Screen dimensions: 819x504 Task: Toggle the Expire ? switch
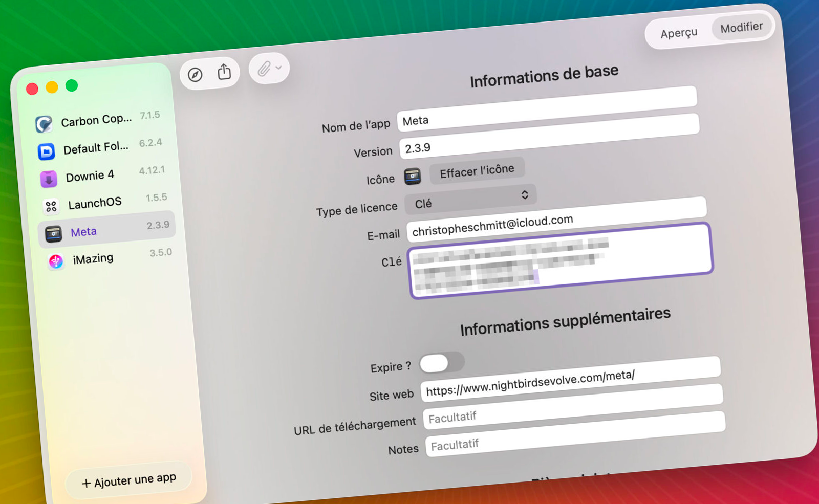coord(442,363)
